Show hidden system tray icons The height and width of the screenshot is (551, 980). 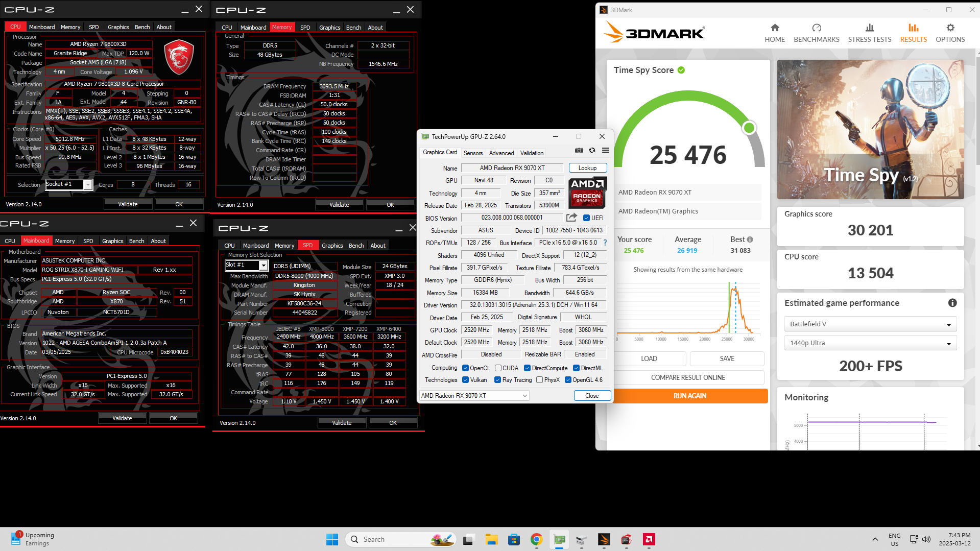875,539
